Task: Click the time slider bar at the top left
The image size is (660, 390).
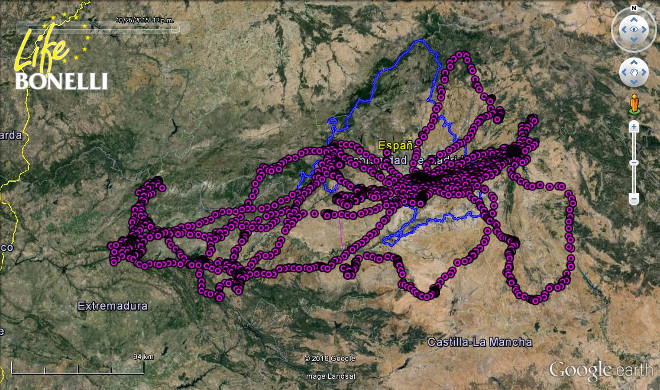Action: click(98, 29)
